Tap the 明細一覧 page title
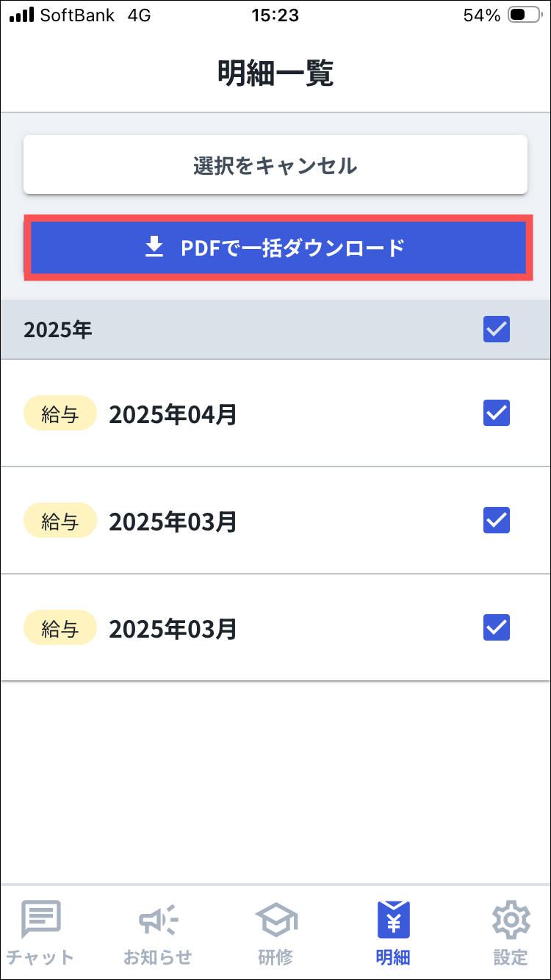The width and height of the screenshot is (551, 980). (275, 73)
